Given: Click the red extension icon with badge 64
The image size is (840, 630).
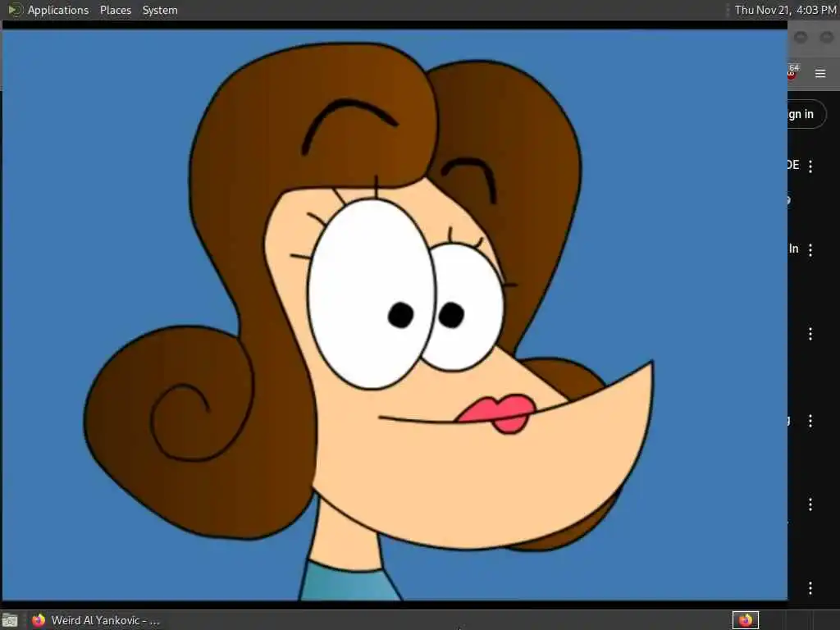Looking at the screenshot, I should [x=792, y=72].
